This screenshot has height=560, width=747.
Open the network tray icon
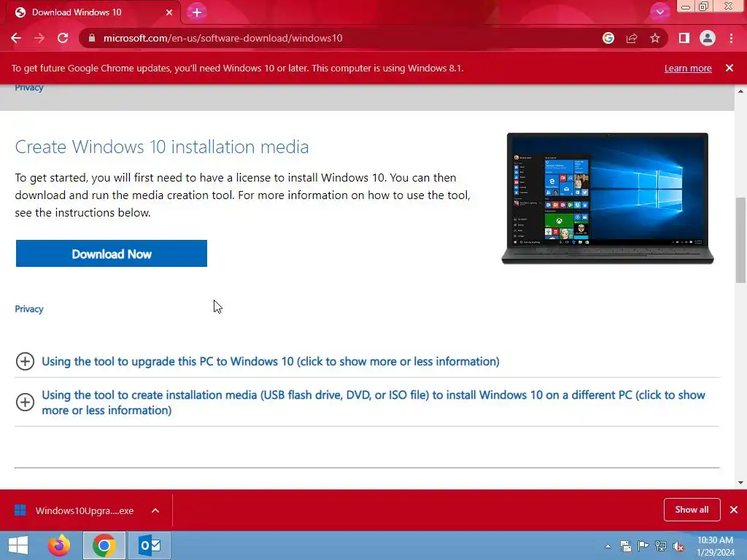661,546
